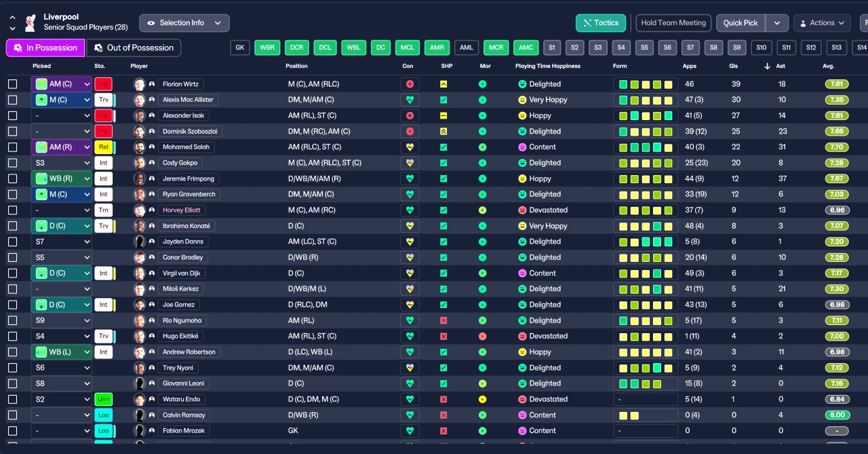The height and width of the screenshot is (454, 868).
Task: Open Harvey Elliott's player name link
Action: tap(182, 210)
